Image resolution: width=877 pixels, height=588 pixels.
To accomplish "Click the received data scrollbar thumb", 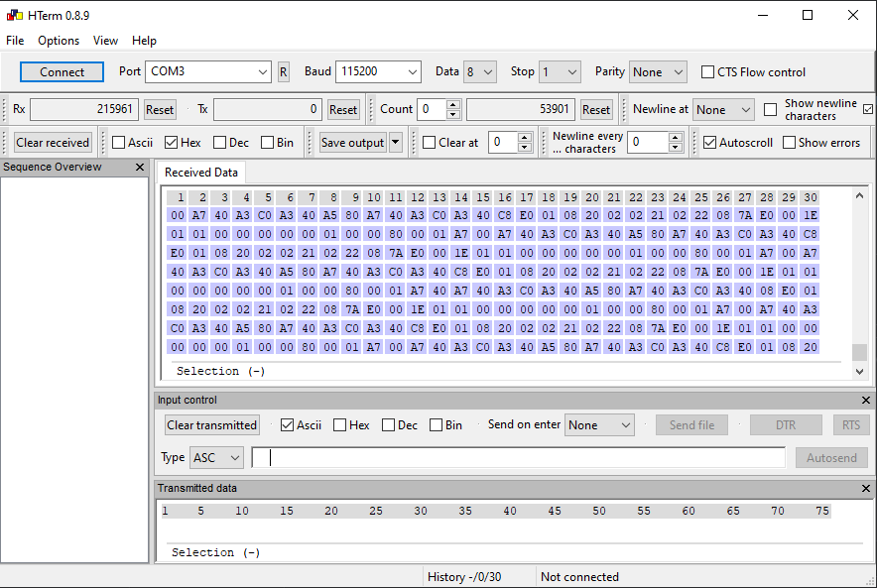I will pos(860,353).
